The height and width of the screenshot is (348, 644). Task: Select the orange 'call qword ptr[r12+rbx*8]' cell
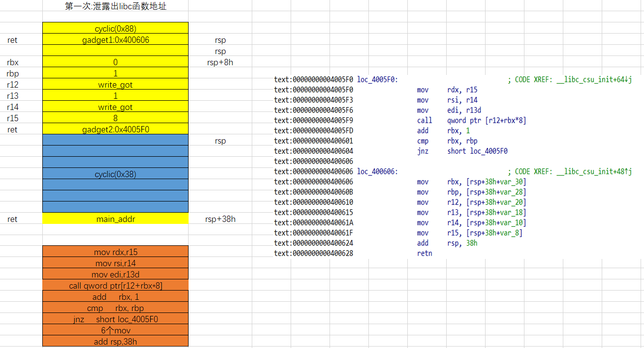tap(116, 286)
